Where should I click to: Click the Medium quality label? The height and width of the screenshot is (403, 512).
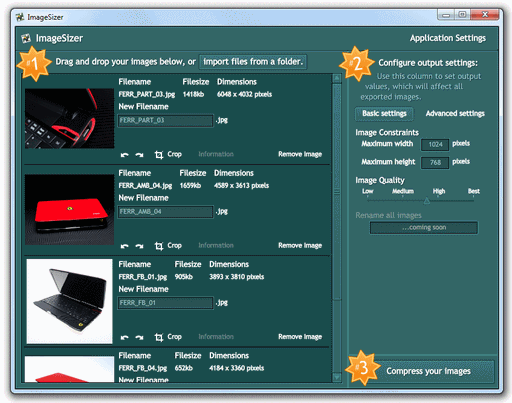(403, 191)
